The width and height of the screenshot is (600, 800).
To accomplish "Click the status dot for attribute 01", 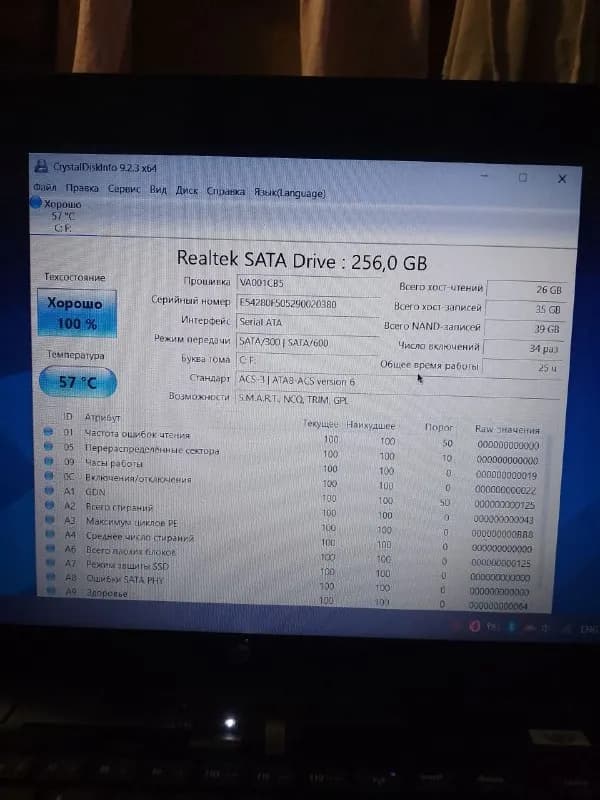I will coord(48,432).
